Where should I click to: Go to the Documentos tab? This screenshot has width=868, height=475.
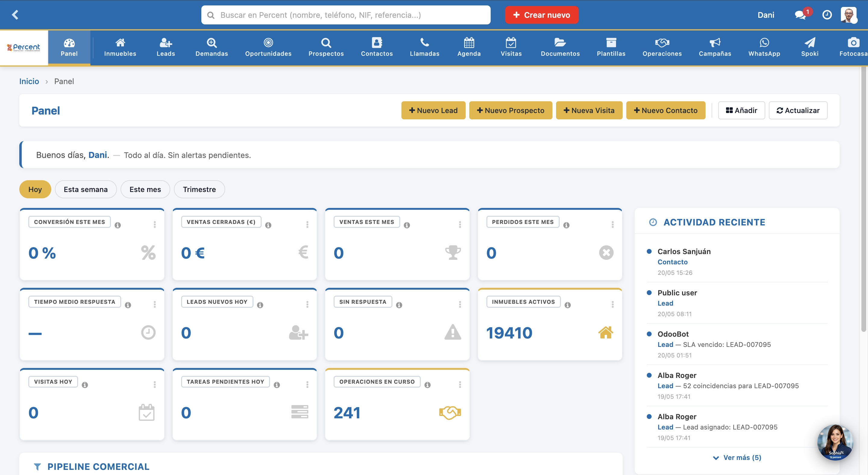[x=560, y=48]
